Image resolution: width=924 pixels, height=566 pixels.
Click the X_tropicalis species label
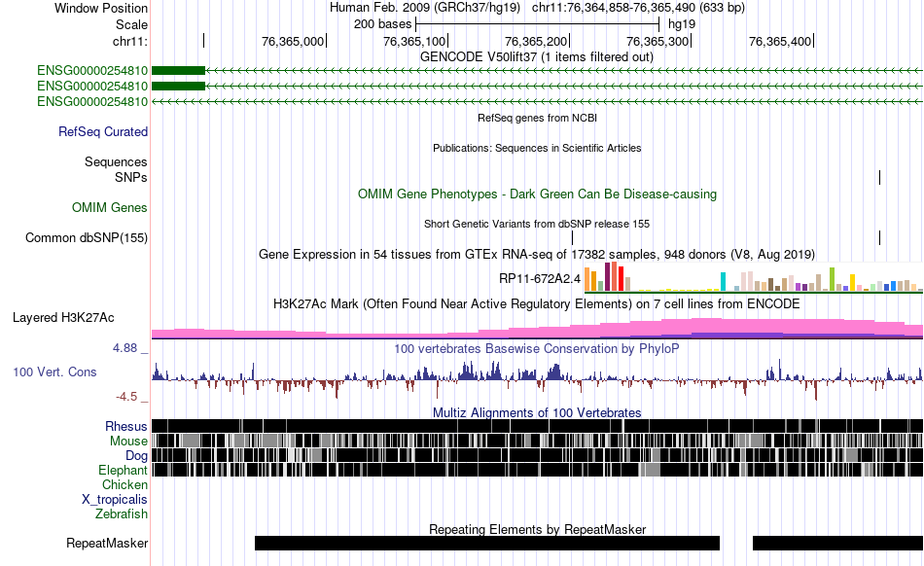[x=115, y=500]
